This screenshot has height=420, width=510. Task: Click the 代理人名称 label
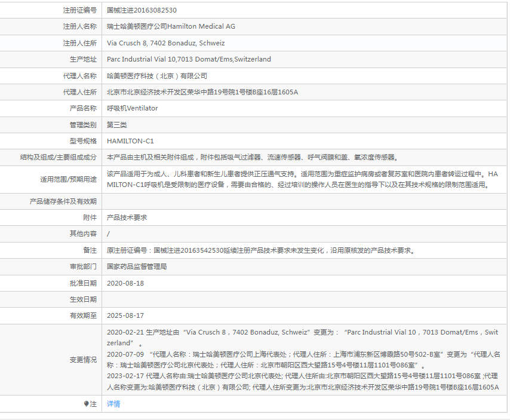[80, 76]
